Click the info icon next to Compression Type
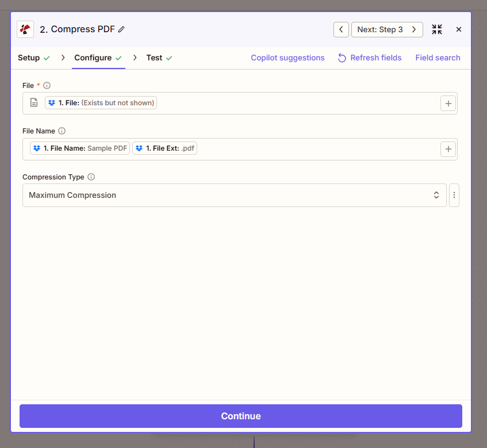This screenshot has height=448, width=487. 91,177
